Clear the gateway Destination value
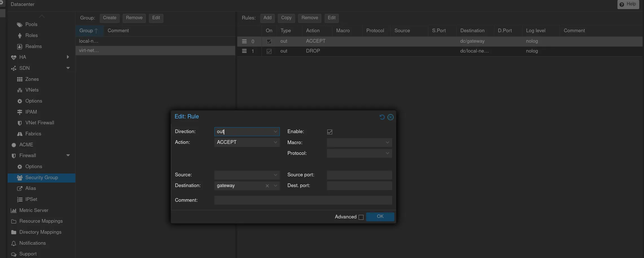 pos(267,186)
